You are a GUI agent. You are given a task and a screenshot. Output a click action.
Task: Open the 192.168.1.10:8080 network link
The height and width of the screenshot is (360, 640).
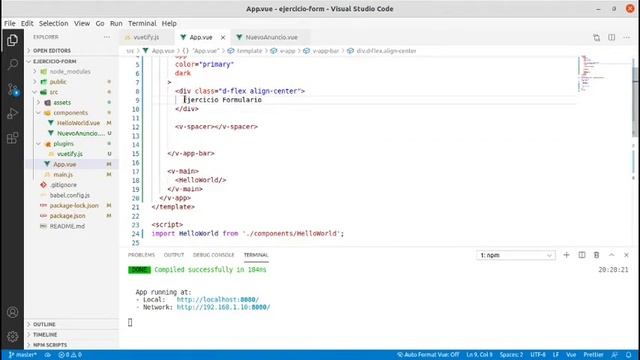[223, 307]
